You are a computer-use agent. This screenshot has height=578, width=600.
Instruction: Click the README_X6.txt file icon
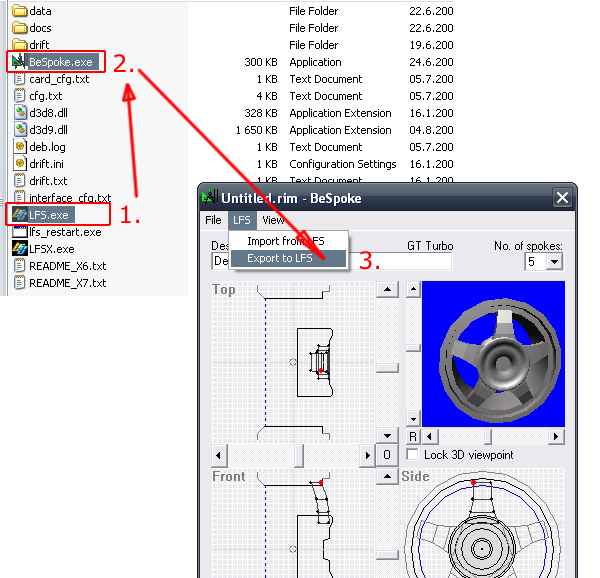coord(20,265)
